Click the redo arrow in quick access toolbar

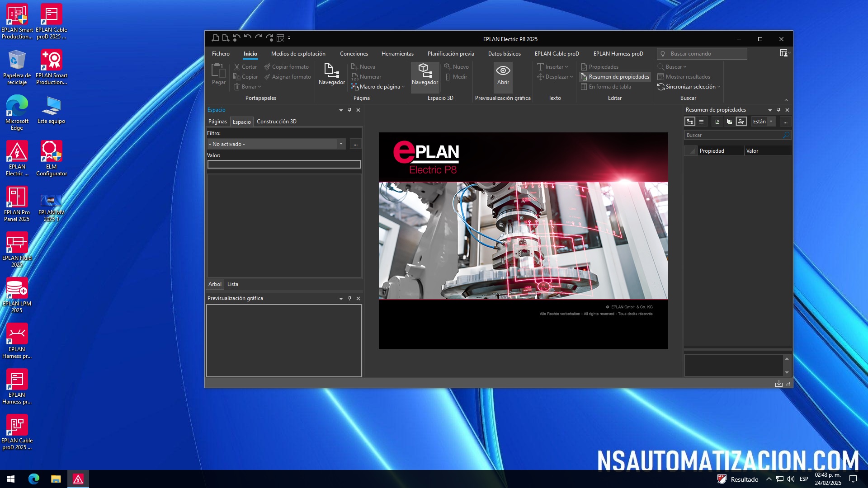(259, 38)
